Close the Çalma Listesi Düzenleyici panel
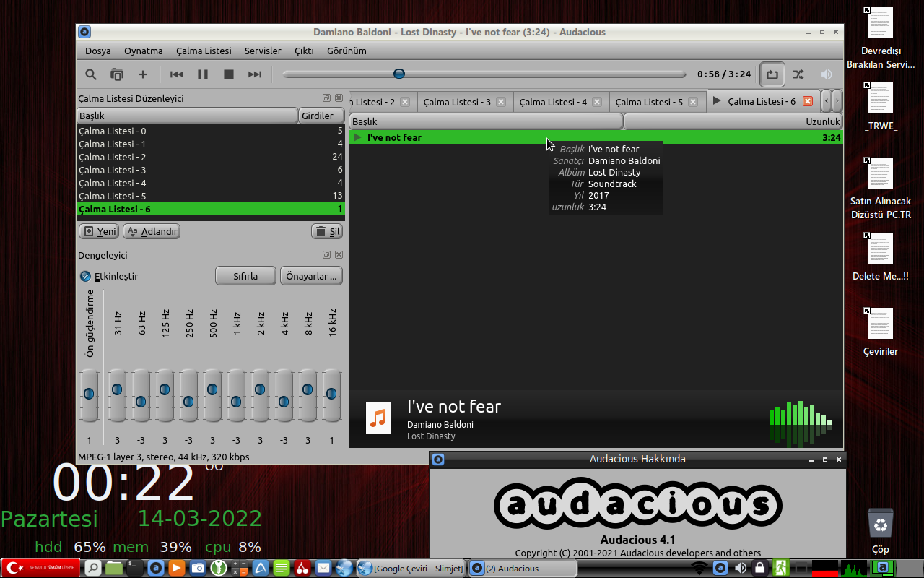Screen dimensions: 924x578 click(x=339, y=98)
